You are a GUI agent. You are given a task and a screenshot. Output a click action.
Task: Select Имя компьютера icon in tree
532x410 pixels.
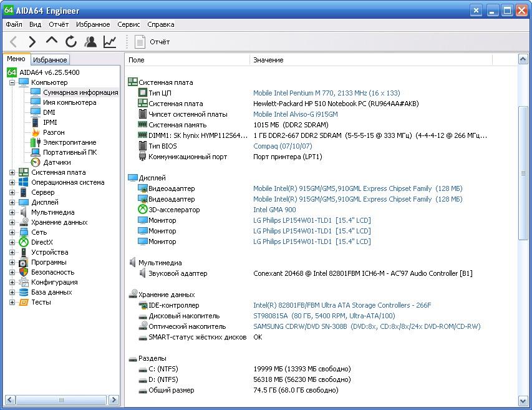[36, 102]
